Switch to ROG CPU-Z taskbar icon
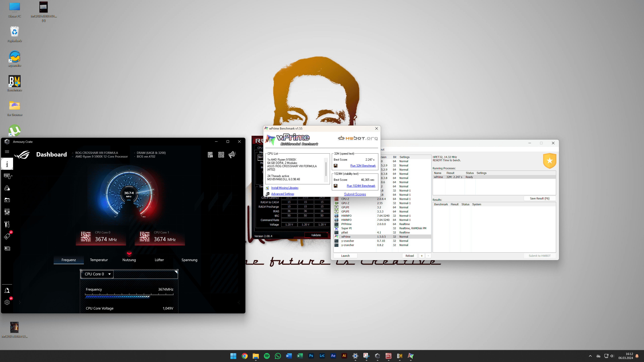Screen dimensions: 644x362 [389, 356]
